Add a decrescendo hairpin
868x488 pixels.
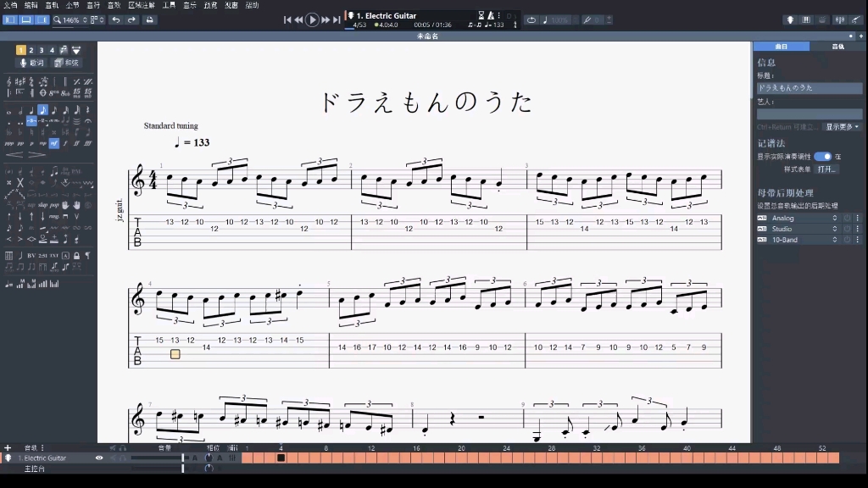point(36,154)
